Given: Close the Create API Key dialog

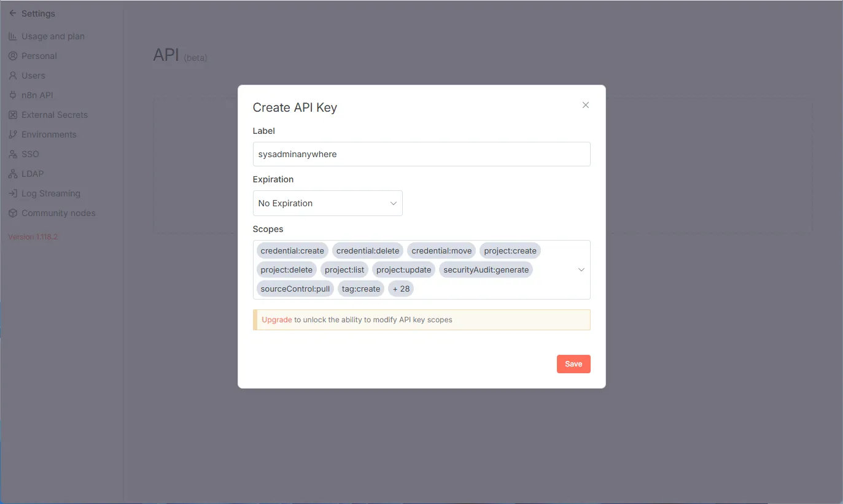Looking at the screenshot, I should pyautogui.click(x=585, y=105).
